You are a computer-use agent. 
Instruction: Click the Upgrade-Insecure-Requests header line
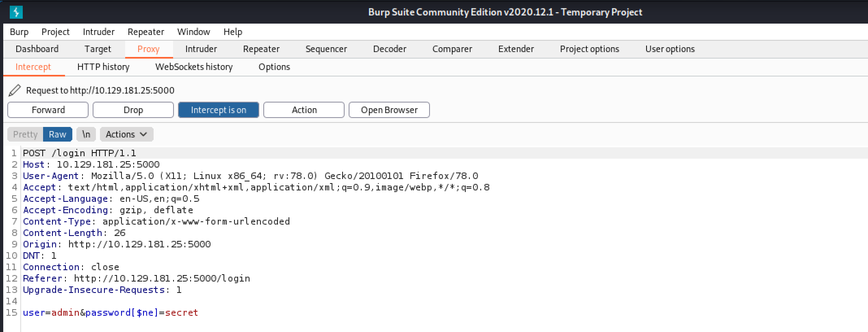(102, 290)
